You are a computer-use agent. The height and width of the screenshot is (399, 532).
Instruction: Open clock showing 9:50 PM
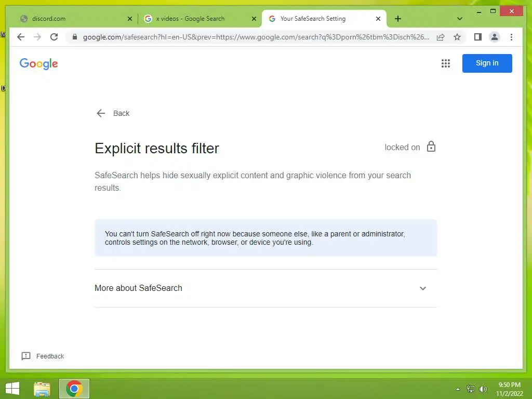509,389
